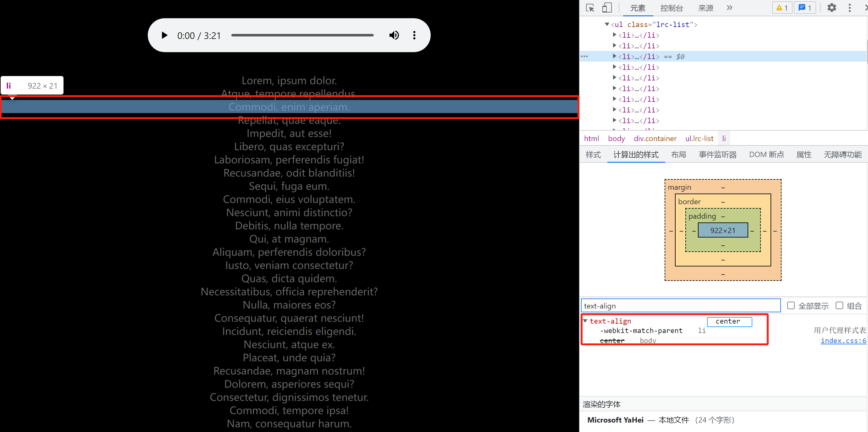Open the DOM 断点 pane tab

(x=766, y=155)
